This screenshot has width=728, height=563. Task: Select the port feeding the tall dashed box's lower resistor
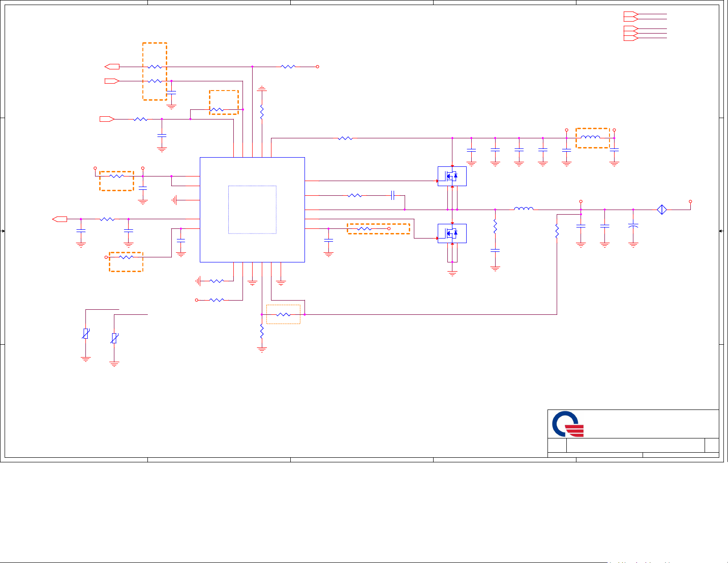click(x=112, y=81)
